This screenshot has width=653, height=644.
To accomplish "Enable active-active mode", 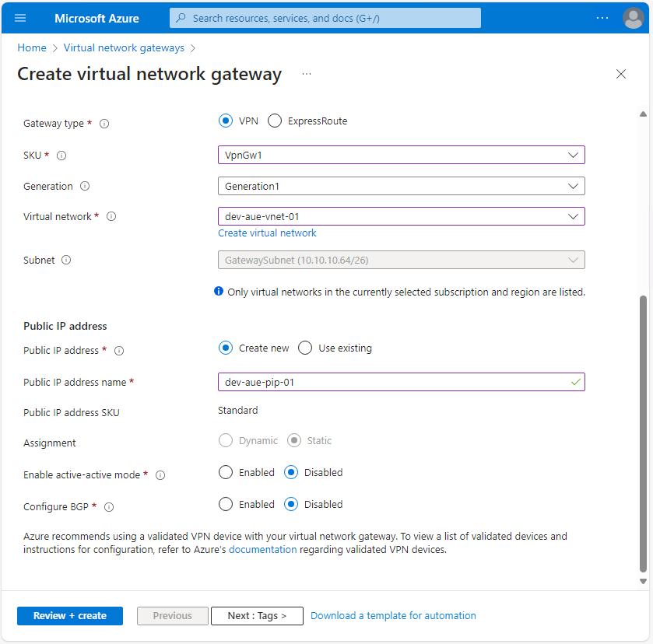I will [x=226, y=472].
